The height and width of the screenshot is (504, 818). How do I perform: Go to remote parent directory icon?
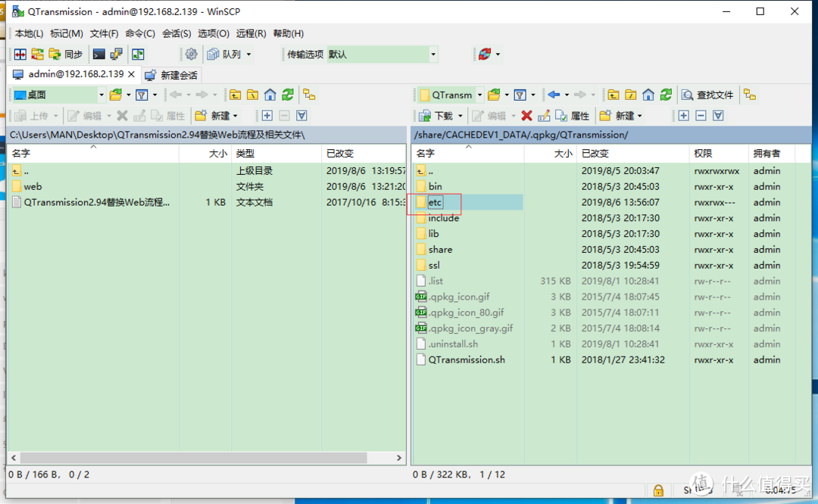(613, 95)
